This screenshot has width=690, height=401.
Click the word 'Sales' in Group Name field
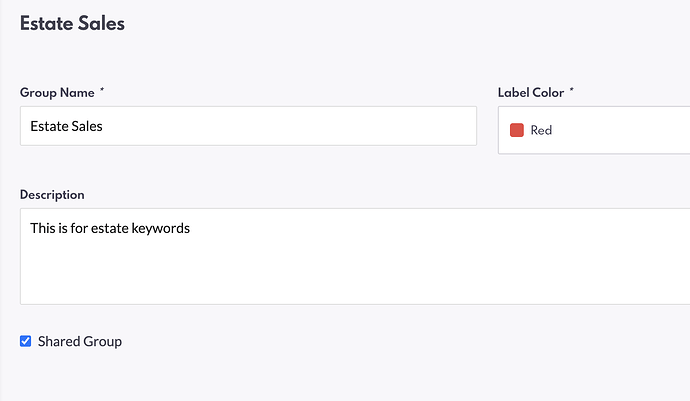click(x=85, y=127)
